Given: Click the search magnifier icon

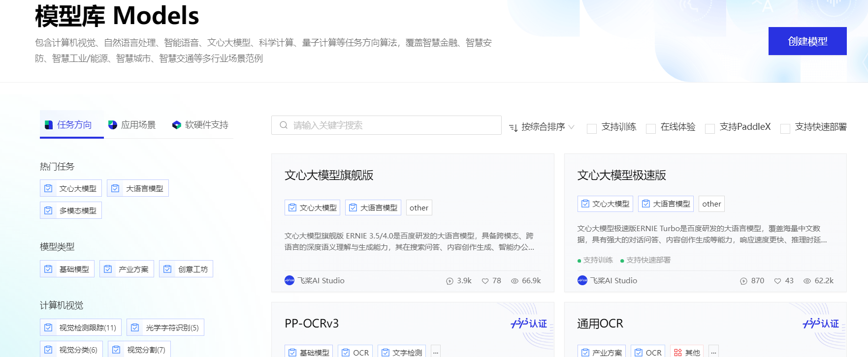Looking at the screenshot, I should 284,125.
